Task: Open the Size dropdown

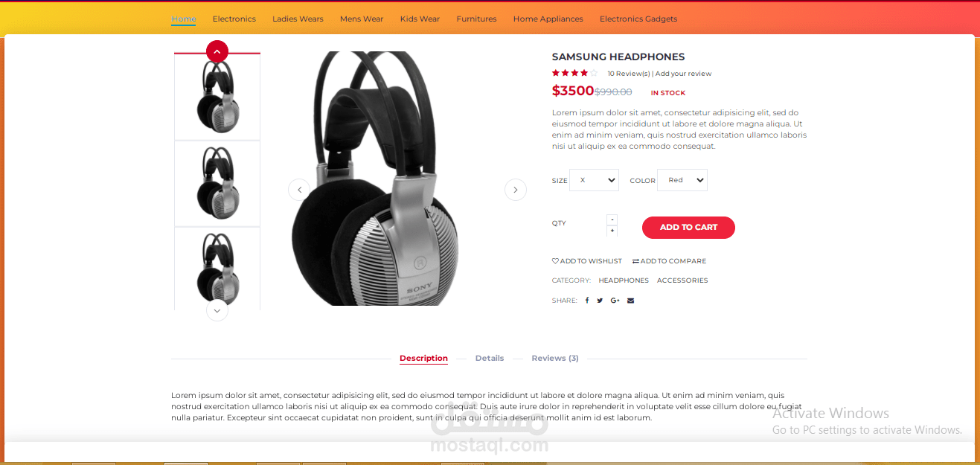Action: pos(594,180)
